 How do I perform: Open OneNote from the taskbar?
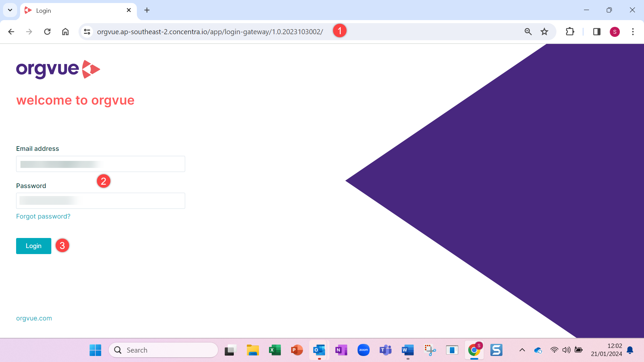[341, 350]
